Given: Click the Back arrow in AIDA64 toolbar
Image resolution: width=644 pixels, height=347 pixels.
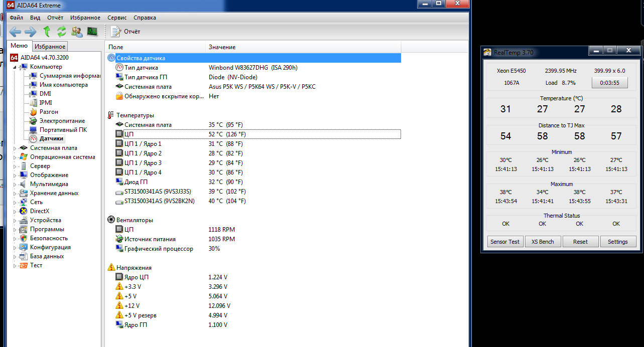Looking at the screenshot, I should coord(15,32).
